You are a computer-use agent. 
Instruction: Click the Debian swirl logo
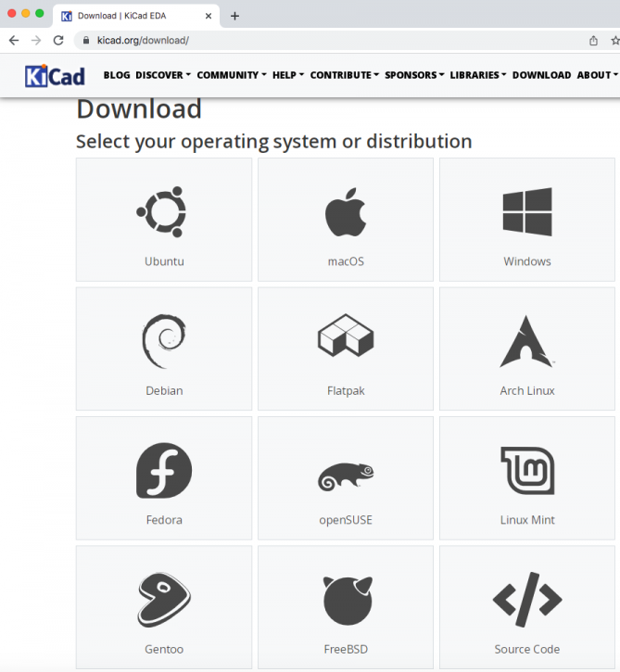164,341
